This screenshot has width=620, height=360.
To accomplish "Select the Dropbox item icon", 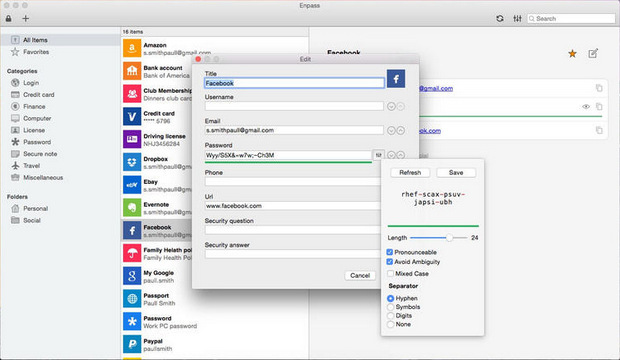I will [132, 162].
